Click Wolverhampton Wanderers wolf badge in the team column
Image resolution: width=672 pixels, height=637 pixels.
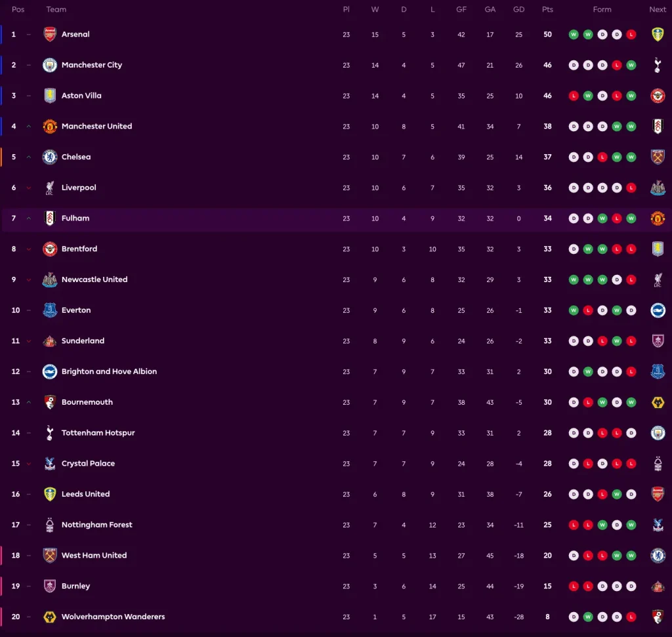coord(50,617)
